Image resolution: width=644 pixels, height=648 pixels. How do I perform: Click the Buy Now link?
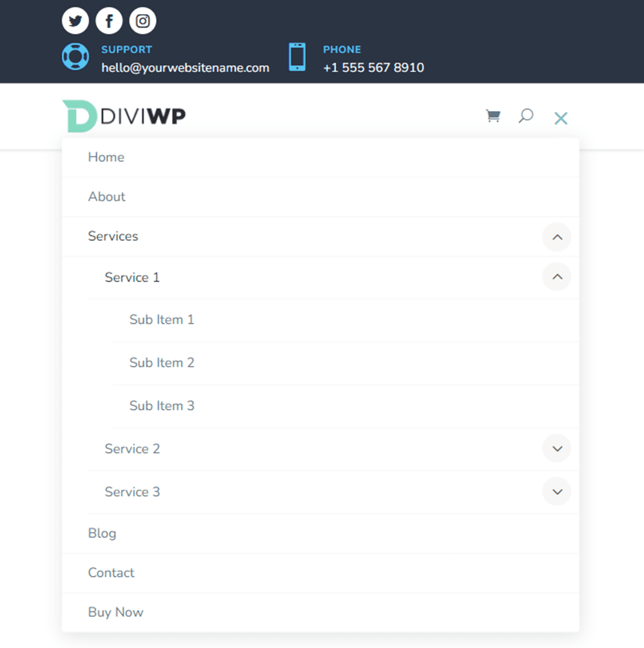click(x=115, y=612)
